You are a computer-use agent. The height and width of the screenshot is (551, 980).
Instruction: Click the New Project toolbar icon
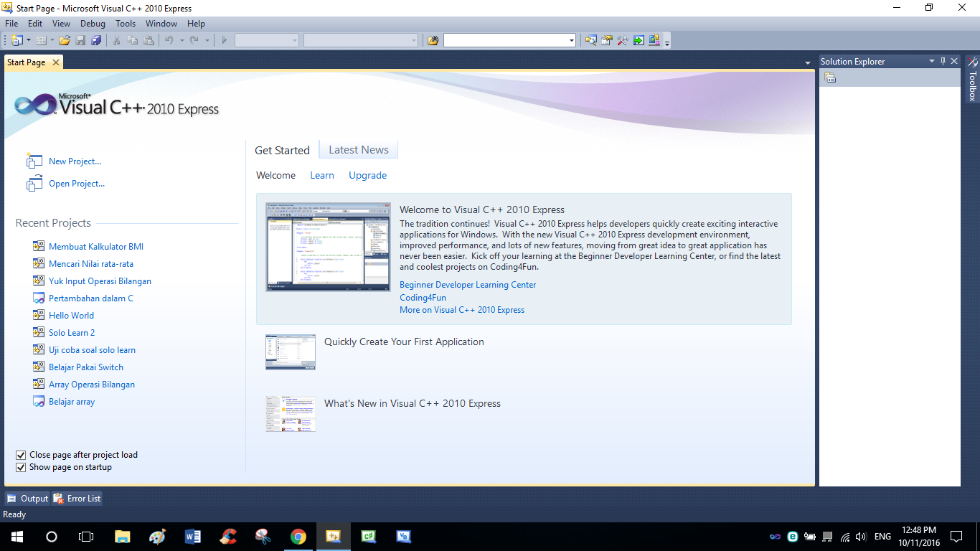(17, 40)
